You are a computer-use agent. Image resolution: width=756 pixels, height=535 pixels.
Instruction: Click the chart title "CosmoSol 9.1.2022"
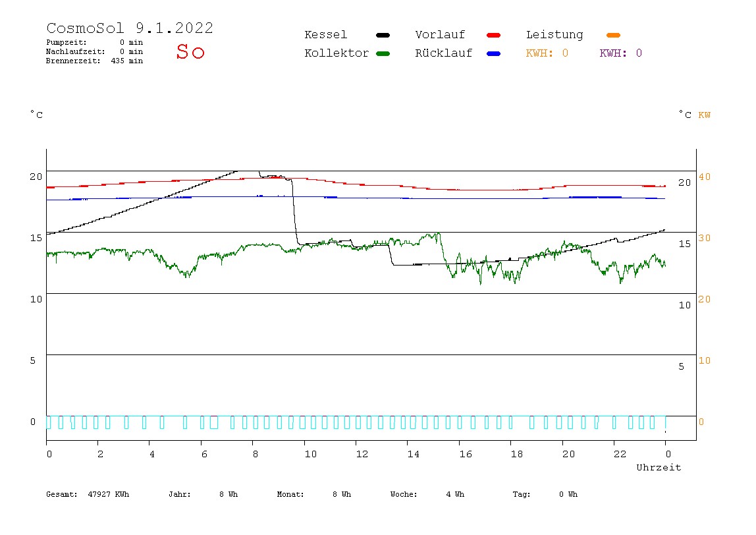coord(130,28)
